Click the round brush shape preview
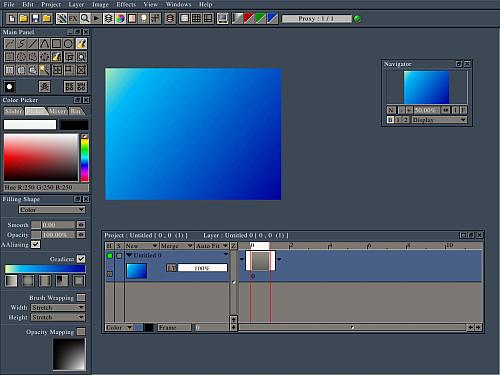Image resolution: width=500 pixels, height=375 pixels. coord(9,87)
